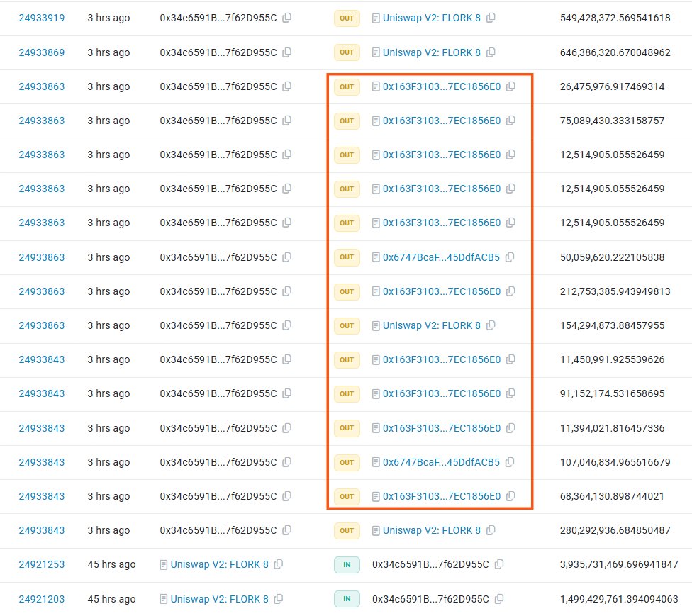Click the OUT badge on the 0x6747BcaF transfer row

pyautogui.click(x=347, y=257)
